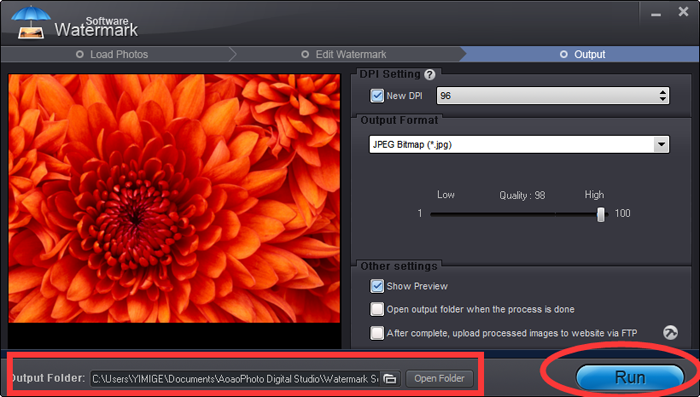Image resolution: width=700 pixels, height=397 pixels.
Task: Click the Run button
Action: 629,378
